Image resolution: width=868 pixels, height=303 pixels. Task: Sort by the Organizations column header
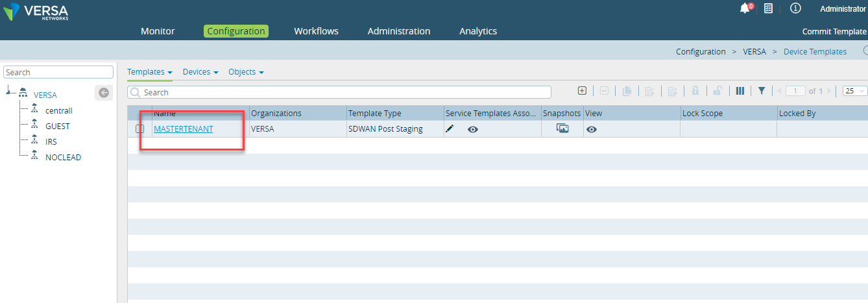pyautogui.click(x=298, y=114)
